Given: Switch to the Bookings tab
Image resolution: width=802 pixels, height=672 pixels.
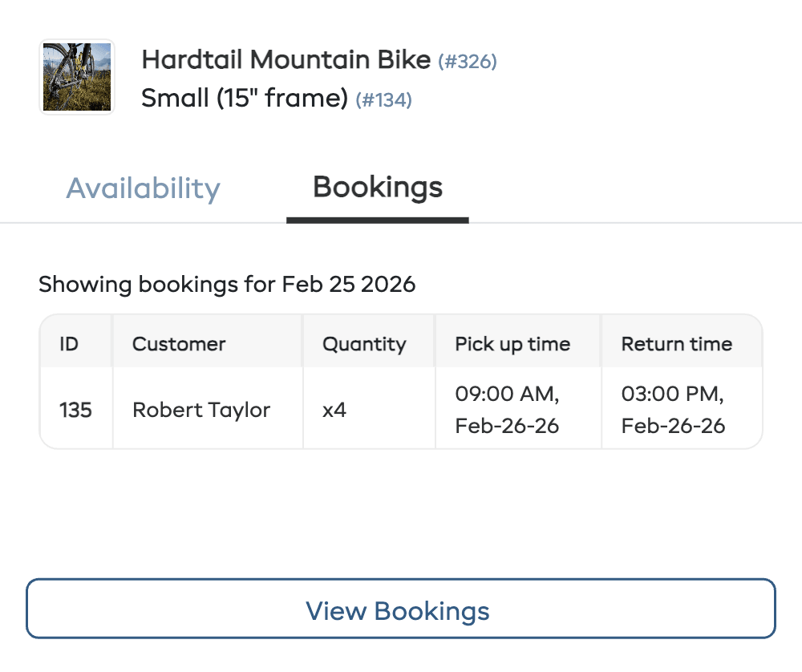Looking at the screenshot, I should (377, 187).
